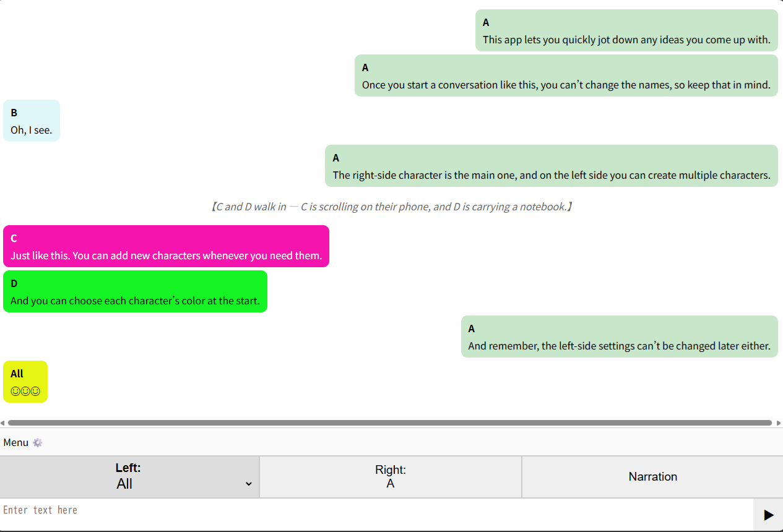Viewport: 783px width, 532px height.
Task: Click the scrollbar left arrow
Action: click(3, 423)
